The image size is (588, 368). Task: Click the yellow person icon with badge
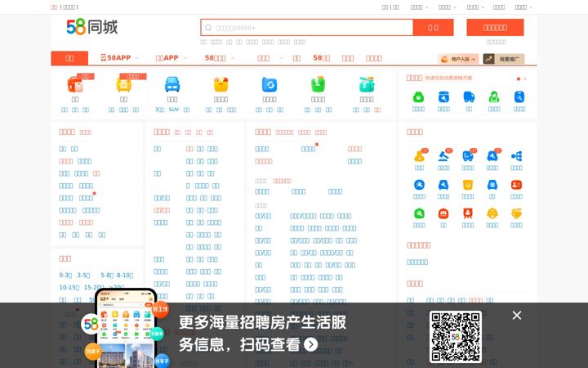[419, 156]
